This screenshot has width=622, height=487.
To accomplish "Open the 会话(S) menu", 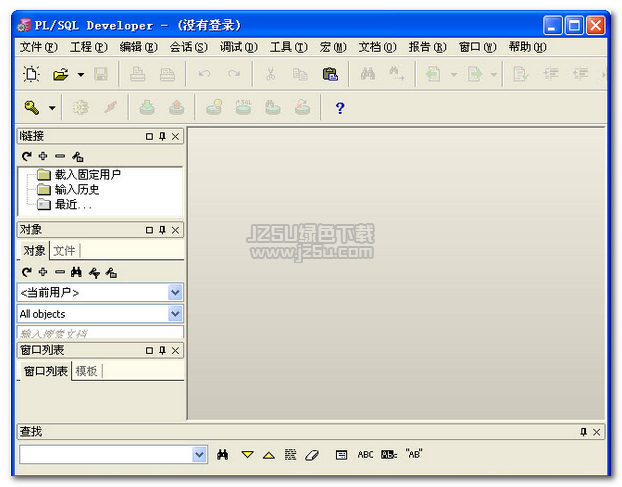I will pos(188,47).
